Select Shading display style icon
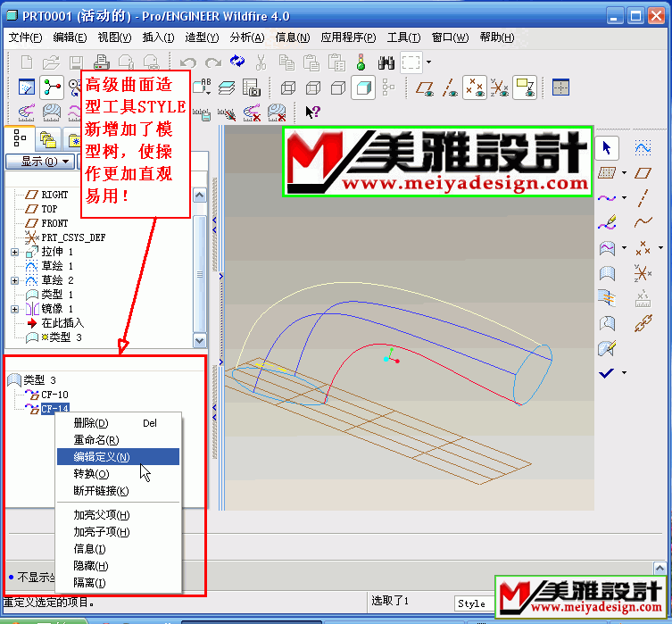Image resolution: width=672 pixels, height=624 pixels. point(363,87)
